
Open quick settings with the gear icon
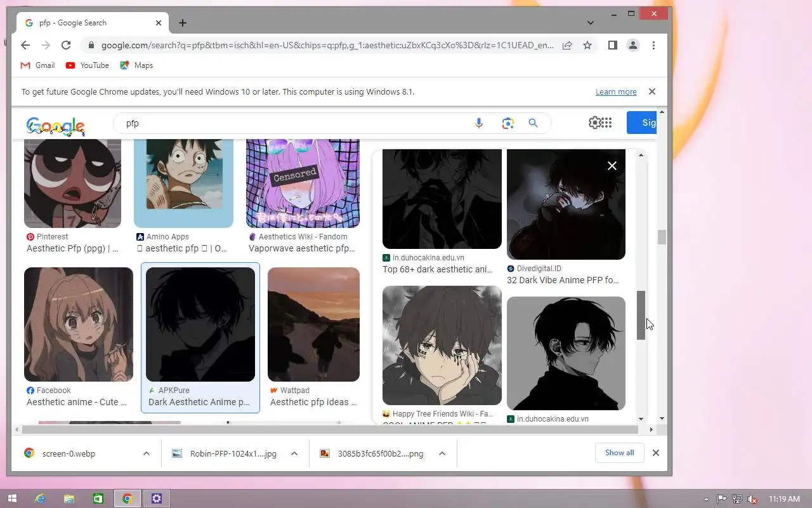click(x=594, y=123)
